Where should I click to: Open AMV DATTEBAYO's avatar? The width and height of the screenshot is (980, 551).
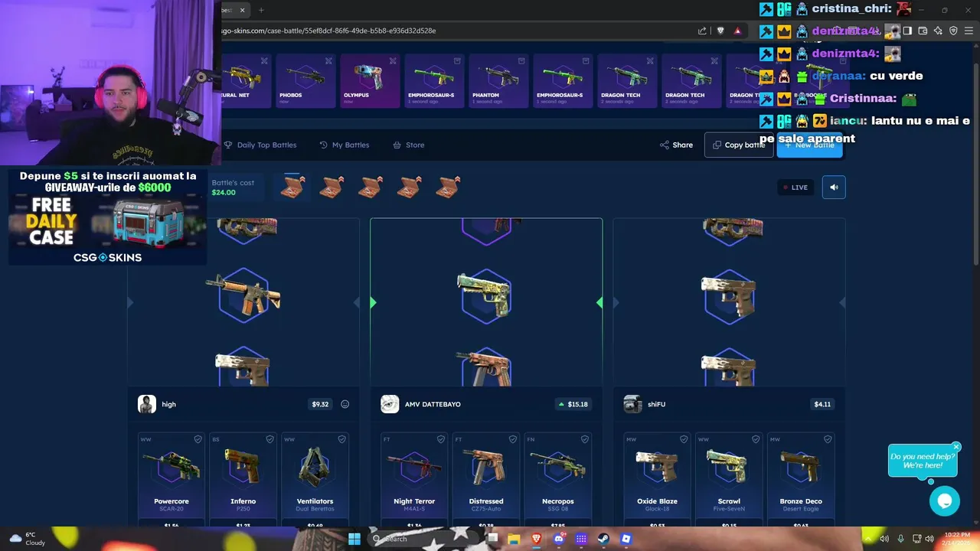[x=390, y=404]
